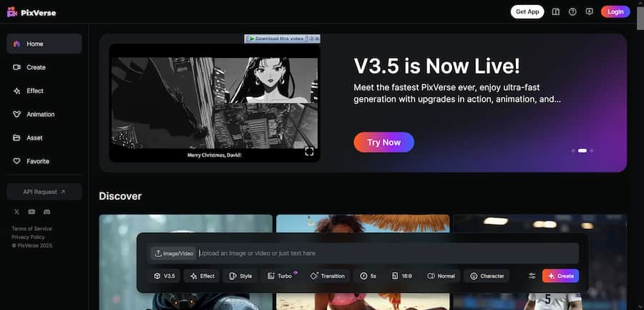Open the Asset sidebar page
The height and width of the screenshot is (310, 644).
pos(44,137)
